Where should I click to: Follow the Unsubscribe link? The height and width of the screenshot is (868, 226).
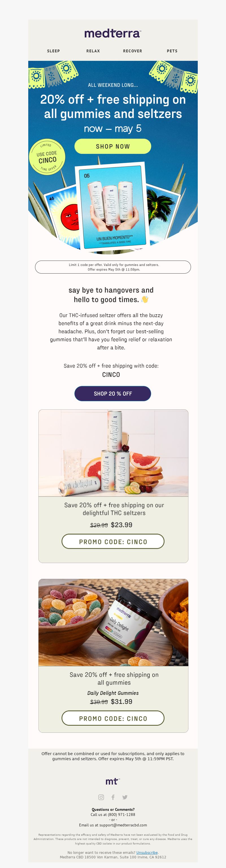(x=147, y=852)
